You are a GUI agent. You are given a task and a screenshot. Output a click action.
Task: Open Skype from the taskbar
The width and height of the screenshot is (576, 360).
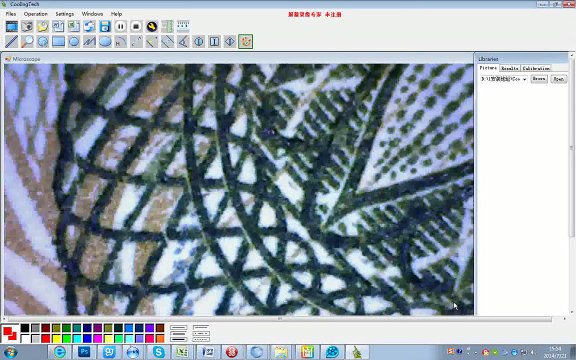coord(159,352)
